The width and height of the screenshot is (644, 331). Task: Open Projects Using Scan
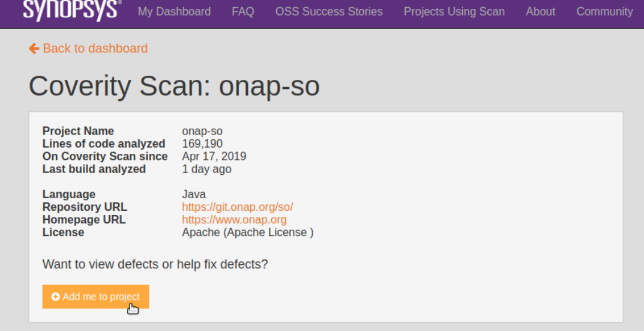(x=454, y=11)
